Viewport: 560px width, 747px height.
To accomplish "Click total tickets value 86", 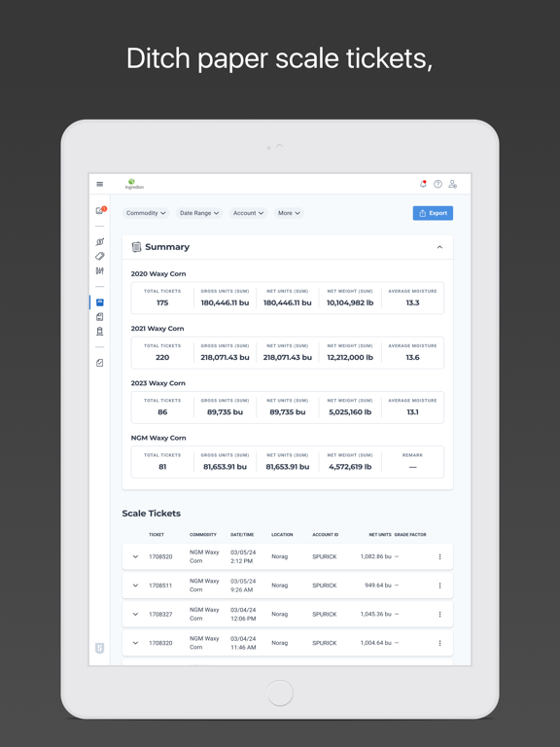I will (162, 412).
